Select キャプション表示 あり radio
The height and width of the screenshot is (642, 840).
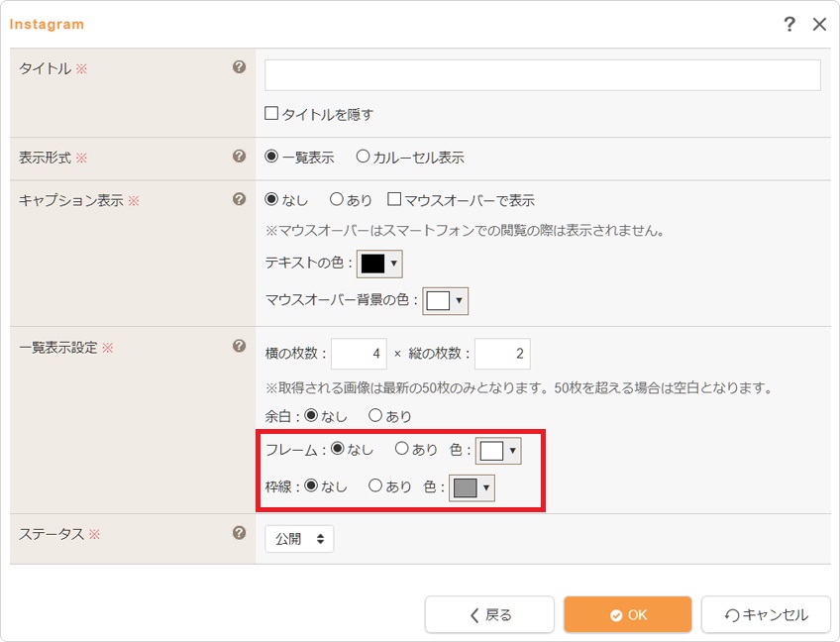pyautogui.click(x=337, y=199)
